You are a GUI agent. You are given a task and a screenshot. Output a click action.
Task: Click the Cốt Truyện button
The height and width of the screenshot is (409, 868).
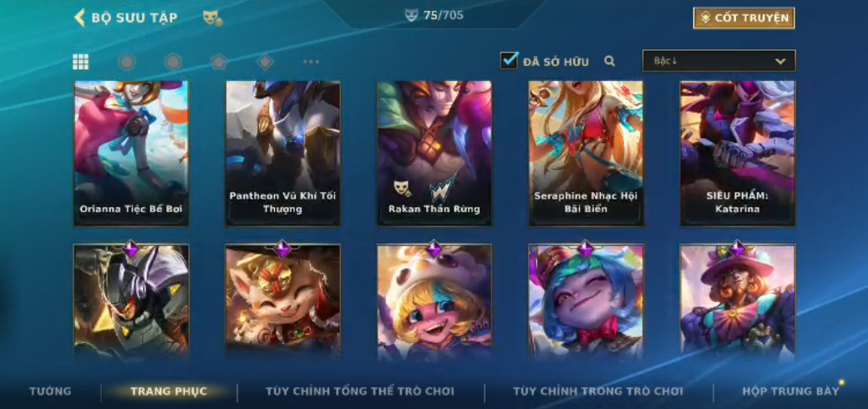click(x=744, y=18)
